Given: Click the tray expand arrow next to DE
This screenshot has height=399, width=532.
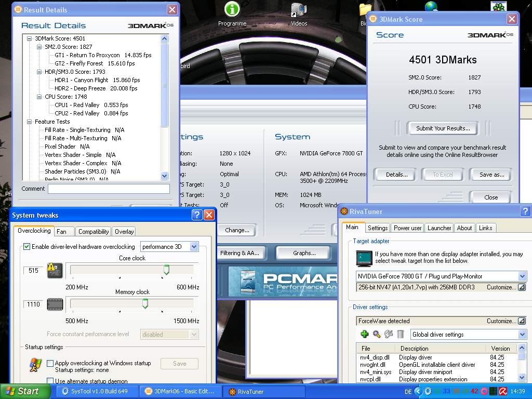Looking at the screenshot, I should pyautogui.click(x=418, y=391).
